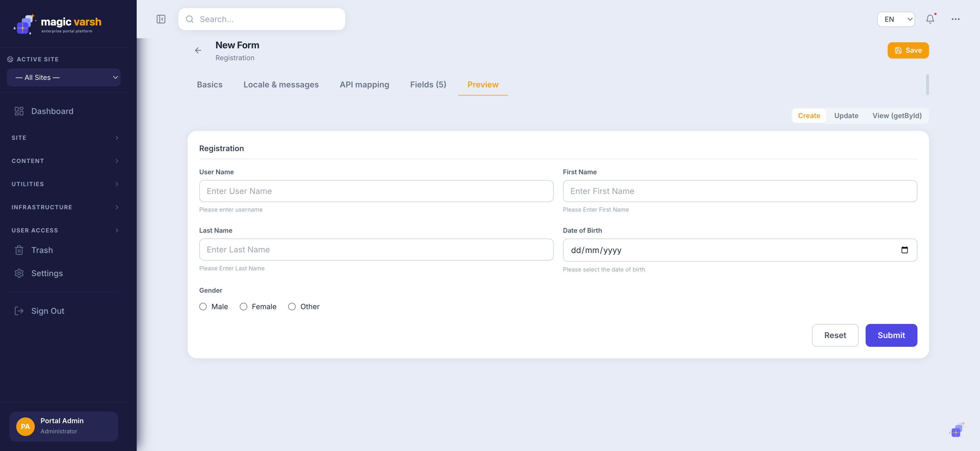Focus the Enter User Name field
Screen dimensions: 980x451
click(376, 191)
